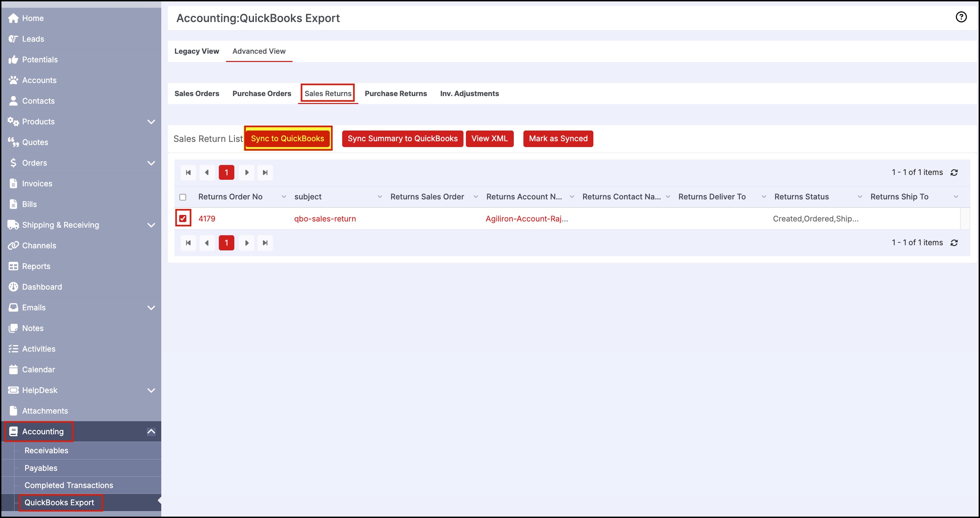Open the help question mark icon
980x518 pixels.
tap(961, 17)
